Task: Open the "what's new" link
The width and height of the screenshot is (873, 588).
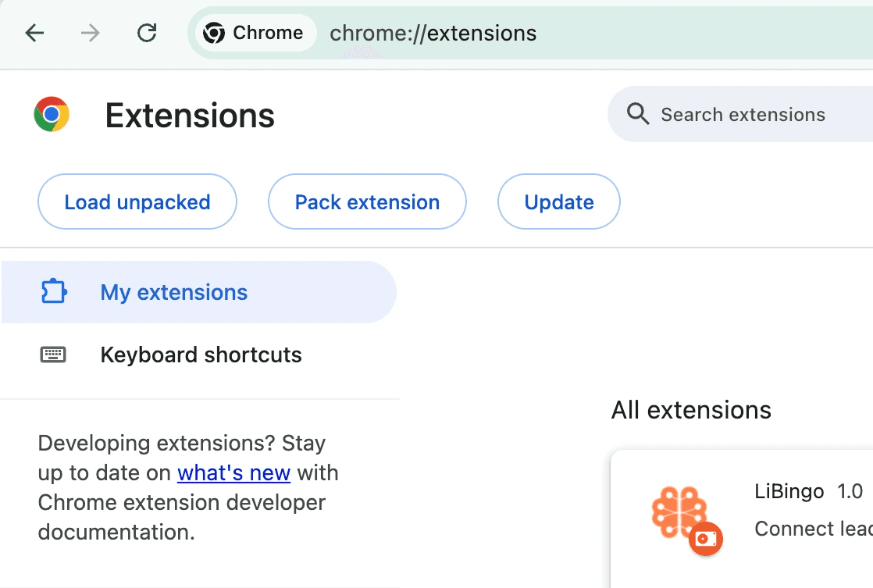Action: pos(233,473)
